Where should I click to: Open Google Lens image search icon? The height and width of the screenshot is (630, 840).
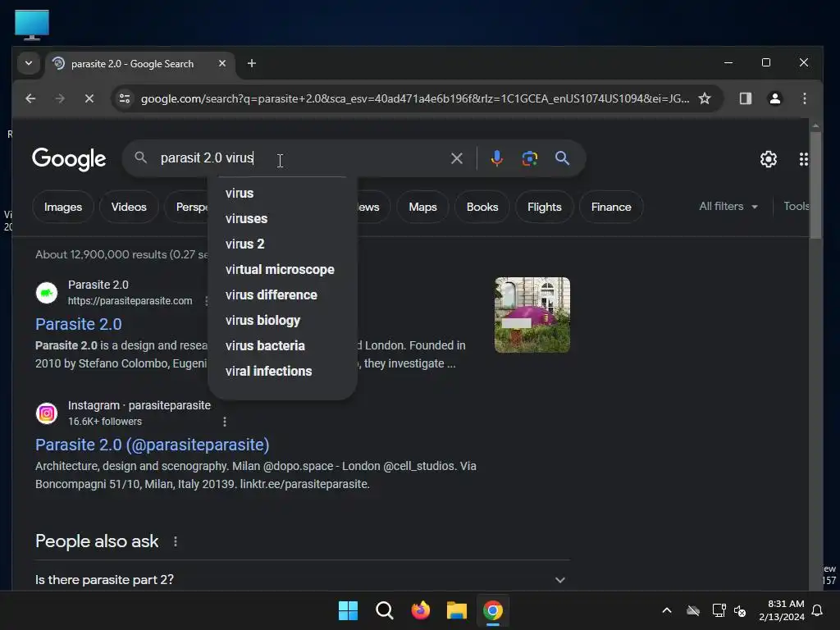pyautogui.click(x=529, y=158)
